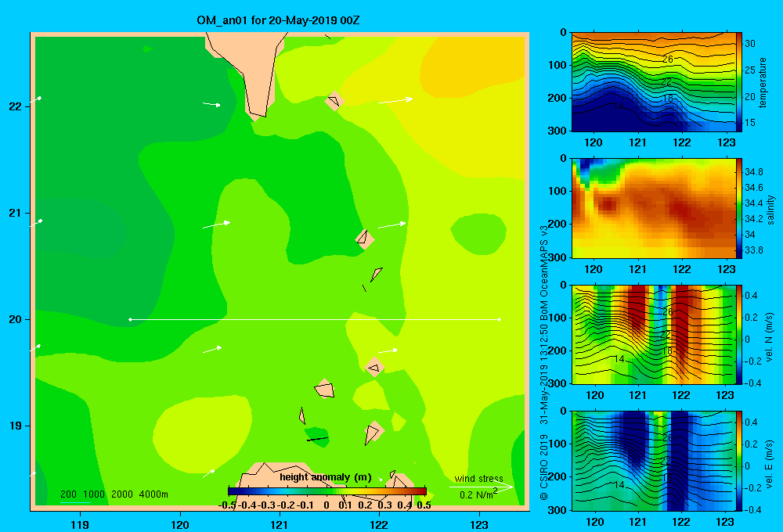The width and height of the screenshot is (783, 532).
Task: Click '30' on the temperature color scale
Action: click(x=750, y=43)
